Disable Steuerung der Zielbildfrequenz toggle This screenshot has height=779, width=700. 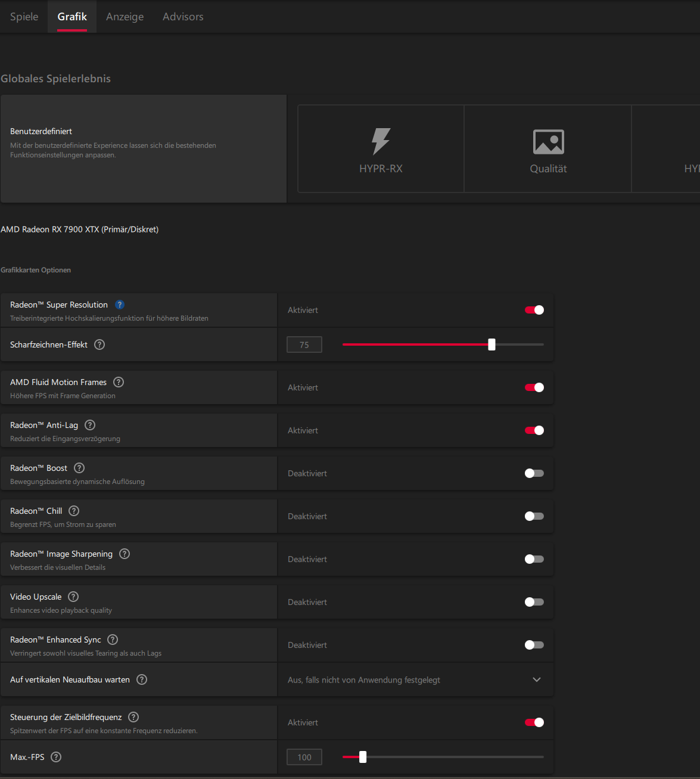pyautogui.click(x=534, y=722)
